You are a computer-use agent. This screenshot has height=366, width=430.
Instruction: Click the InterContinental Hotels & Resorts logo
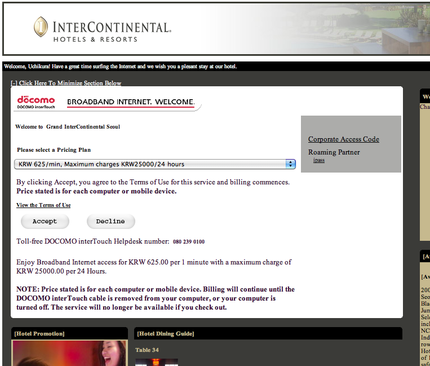[x=102, y=29]
